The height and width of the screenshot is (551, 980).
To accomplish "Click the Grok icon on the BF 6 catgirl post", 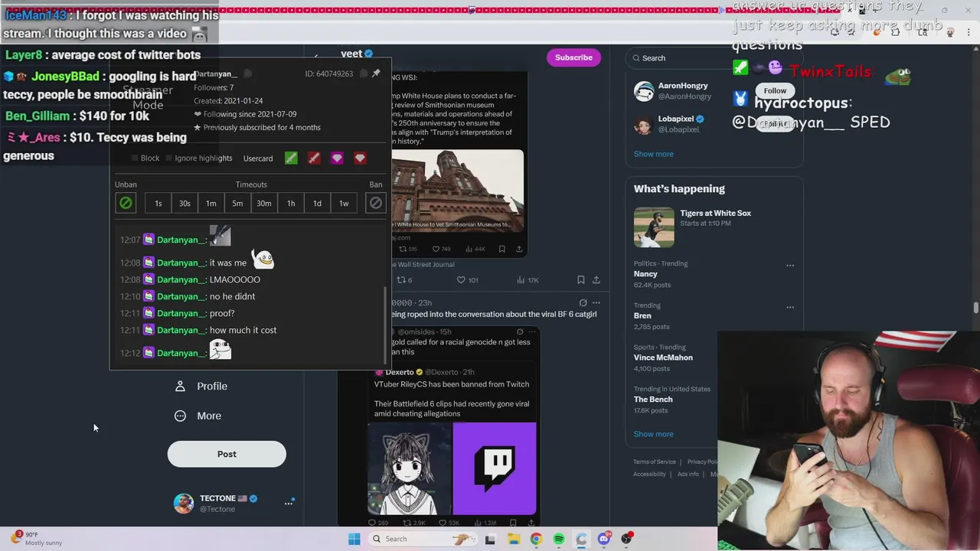I will point(583,303).
